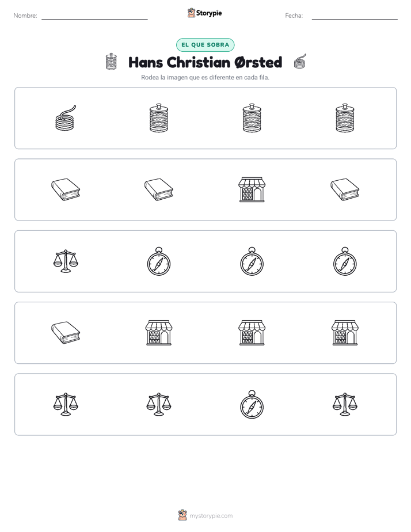Click the Fecha blank line field

click(355, 16)
